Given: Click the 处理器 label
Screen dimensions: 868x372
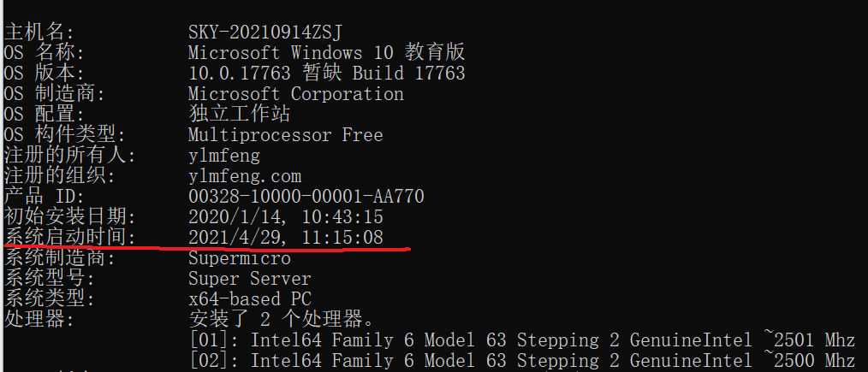Looking at the screenshot, I should click(39, 319).
